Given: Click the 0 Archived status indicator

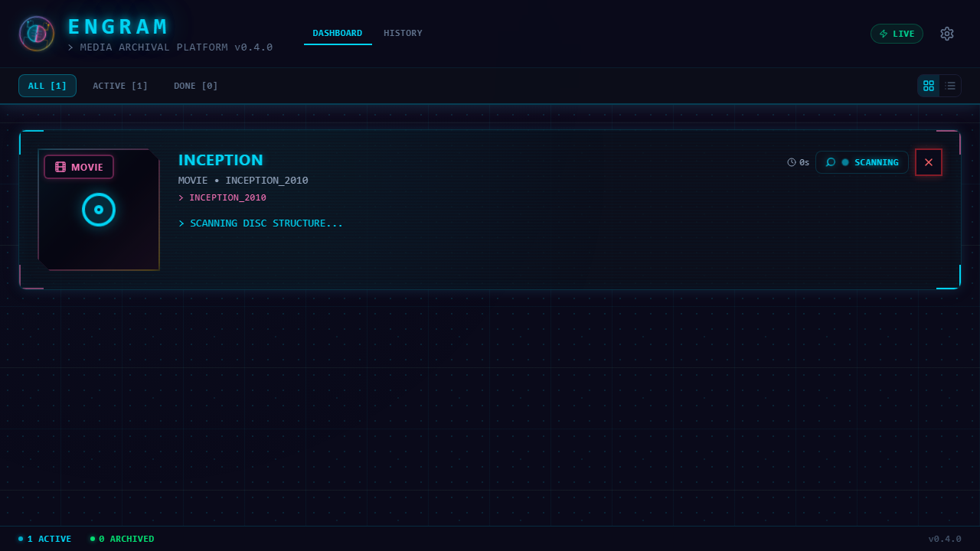Looking at the screenshot, I should (122, 539).
